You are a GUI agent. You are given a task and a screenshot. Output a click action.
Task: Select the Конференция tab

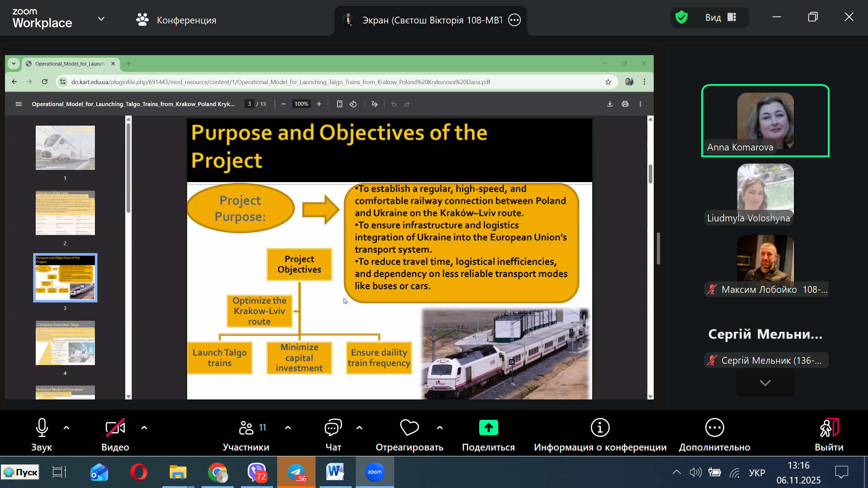176,20
